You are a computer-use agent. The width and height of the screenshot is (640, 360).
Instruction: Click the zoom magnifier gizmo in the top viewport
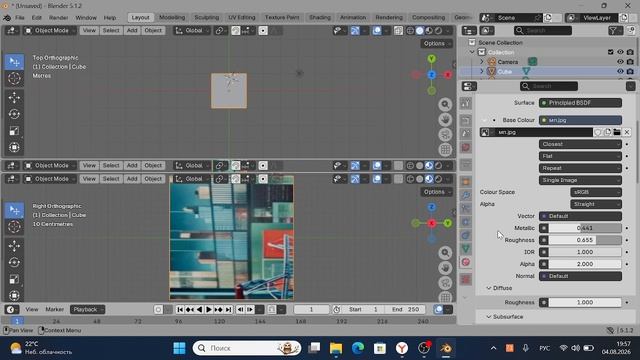(x=445, y=104)
